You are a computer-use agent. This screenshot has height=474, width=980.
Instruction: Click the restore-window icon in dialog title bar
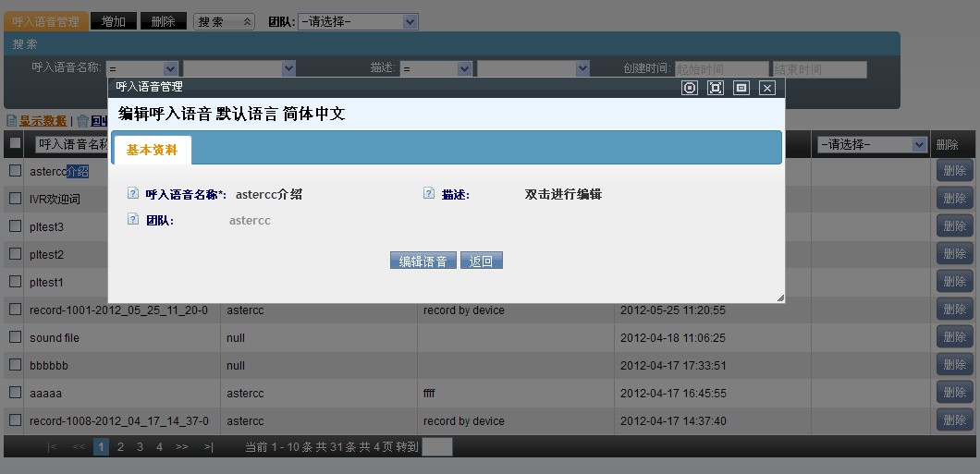click(x=741, y=88)
